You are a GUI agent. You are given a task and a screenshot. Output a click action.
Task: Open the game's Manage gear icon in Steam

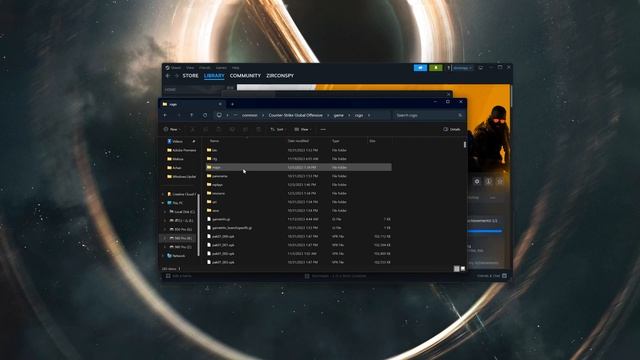pyautogui.click(x=477, y=181)
